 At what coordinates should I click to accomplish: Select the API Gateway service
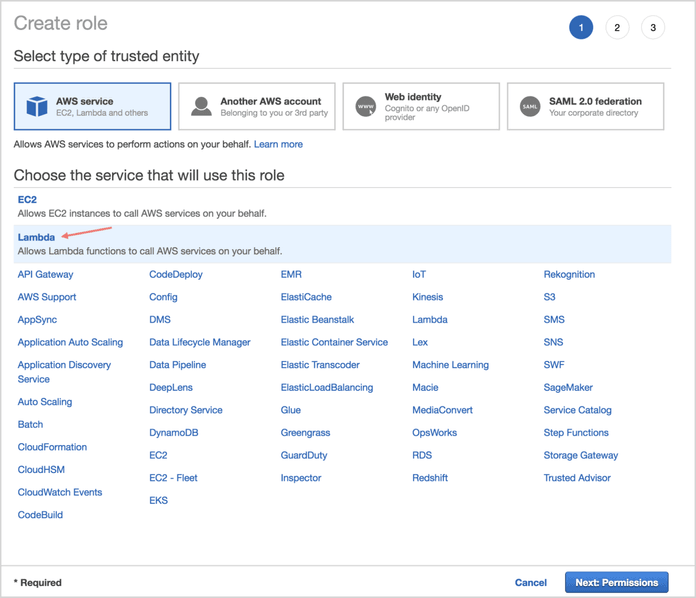click(45, 274)
